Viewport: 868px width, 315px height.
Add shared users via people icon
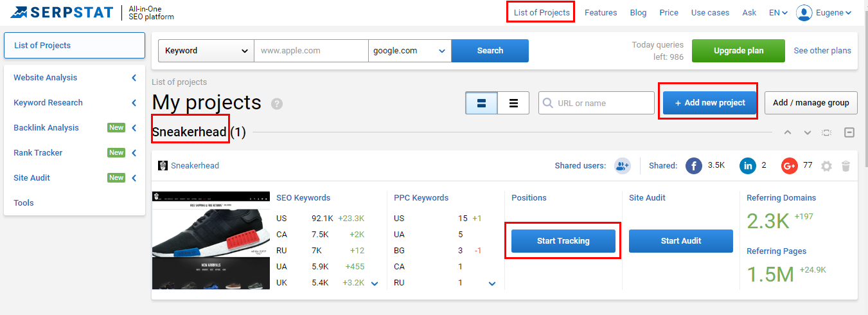coord(622,166)
